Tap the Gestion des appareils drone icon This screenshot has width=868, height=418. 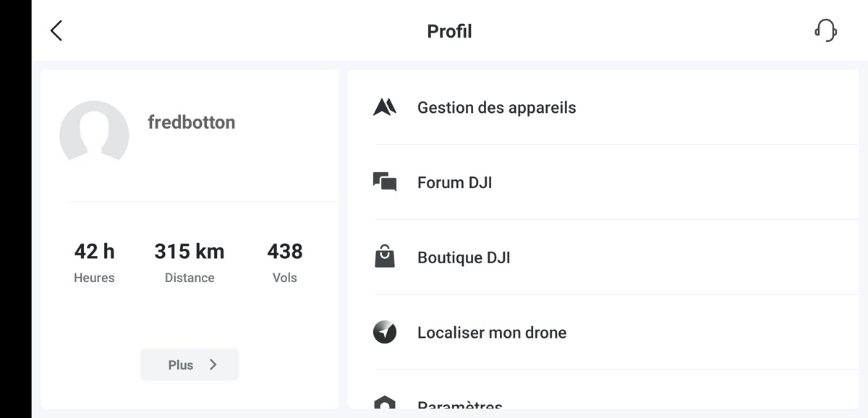click(x=385, y=108)
